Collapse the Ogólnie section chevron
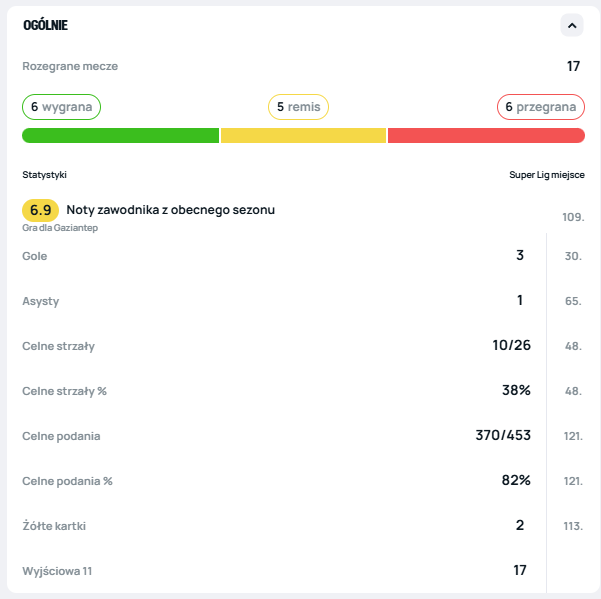Image resolution: width=601 pixels, height=599 pixels. pos(571,25)
